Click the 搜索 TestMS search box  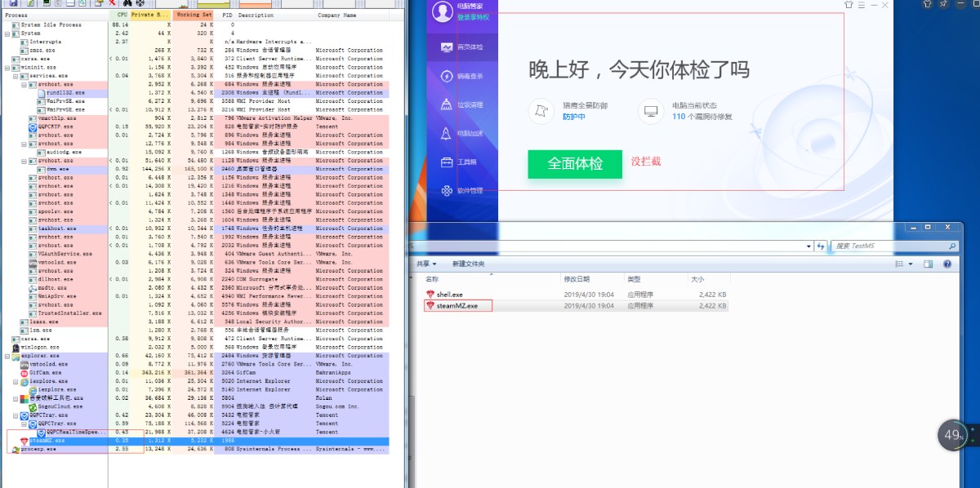pyautogui.click(x=893, y=246)
